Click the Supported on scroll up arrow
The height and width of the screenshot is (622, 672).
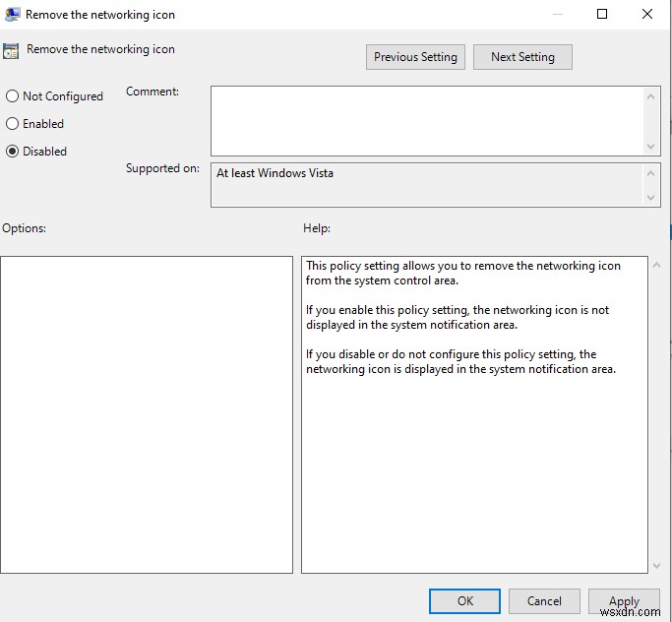(651, 172)
